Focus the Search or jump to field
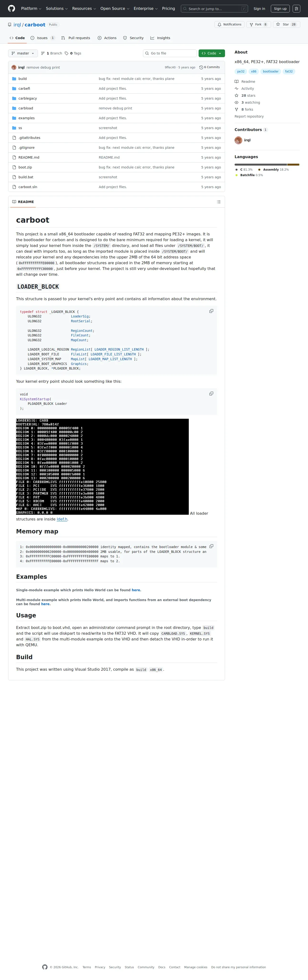This screenshot has height=980, width=308. click(214, 8)
